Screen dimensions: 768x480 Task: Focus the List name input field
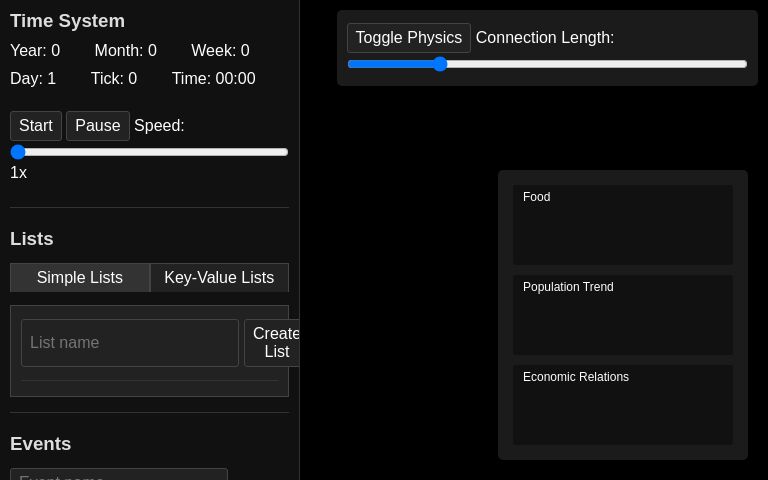point(130,343)
